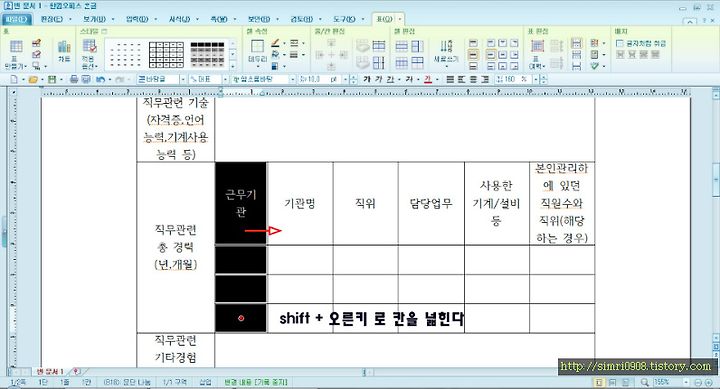Toggle italic 가 formatting
The image size is (720, 389).
pyautogui.click(x=378, y=79)
